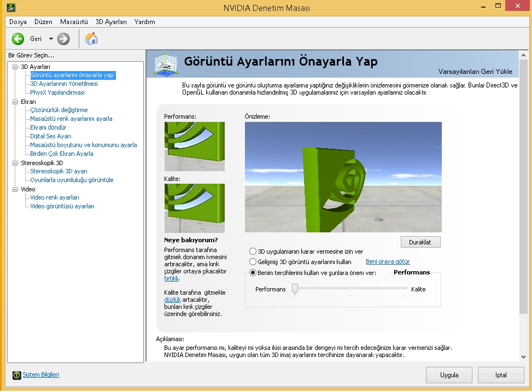Click the Kalite preview thumbnail

(x=195, y=208)
